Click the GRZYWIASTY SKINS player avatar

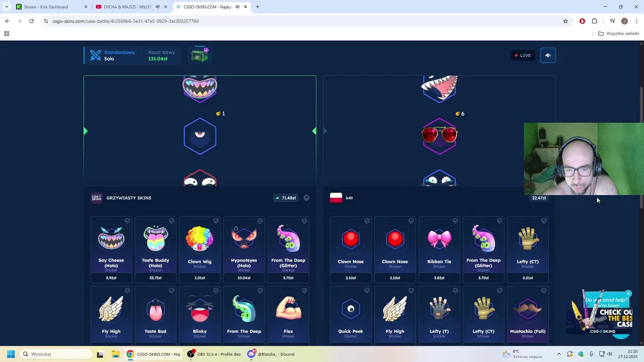(96, 198)
